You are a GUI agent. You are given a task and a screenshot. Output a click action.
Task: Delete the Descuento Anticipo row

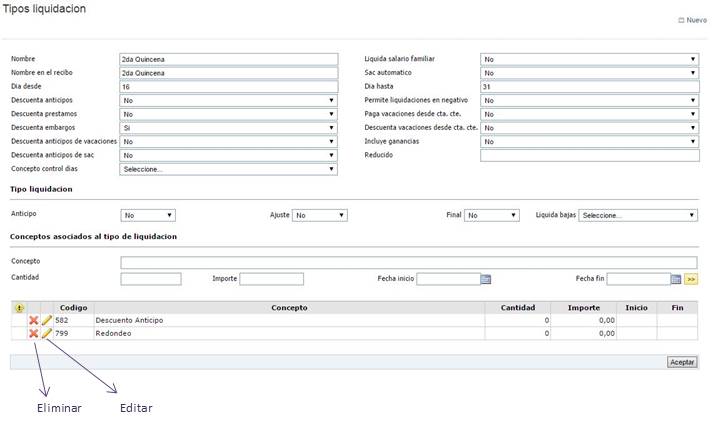[x=33, y=320]
